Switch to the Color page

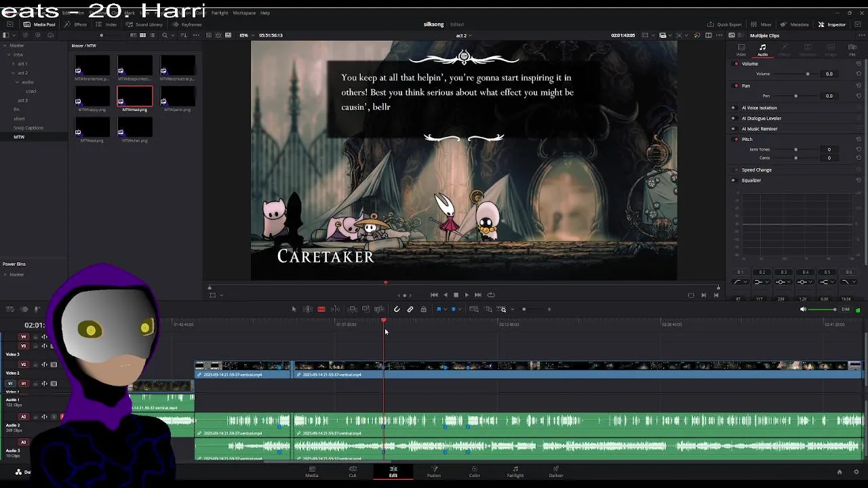click(x=475, y=472)
